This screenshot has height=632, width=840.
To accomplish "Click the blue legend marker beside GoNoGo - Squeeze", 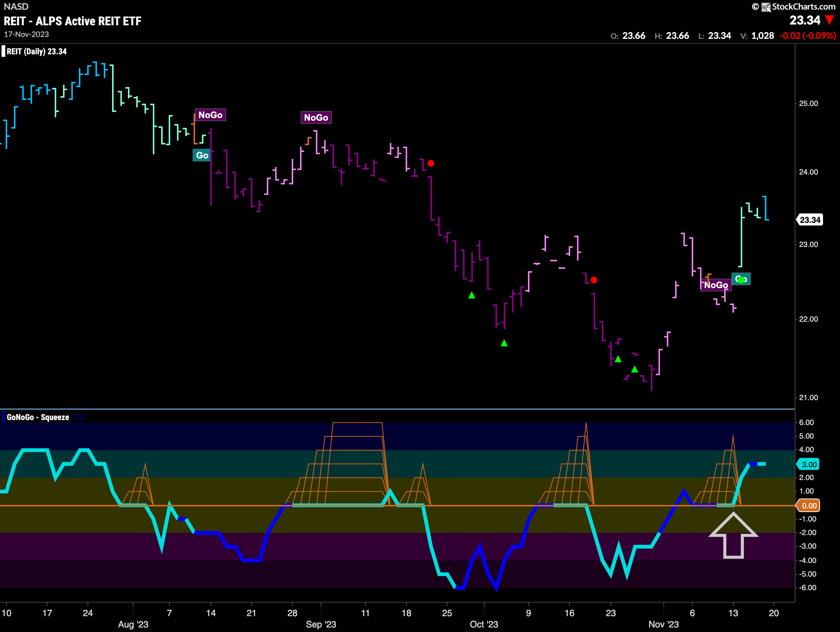I will point(3,417).
